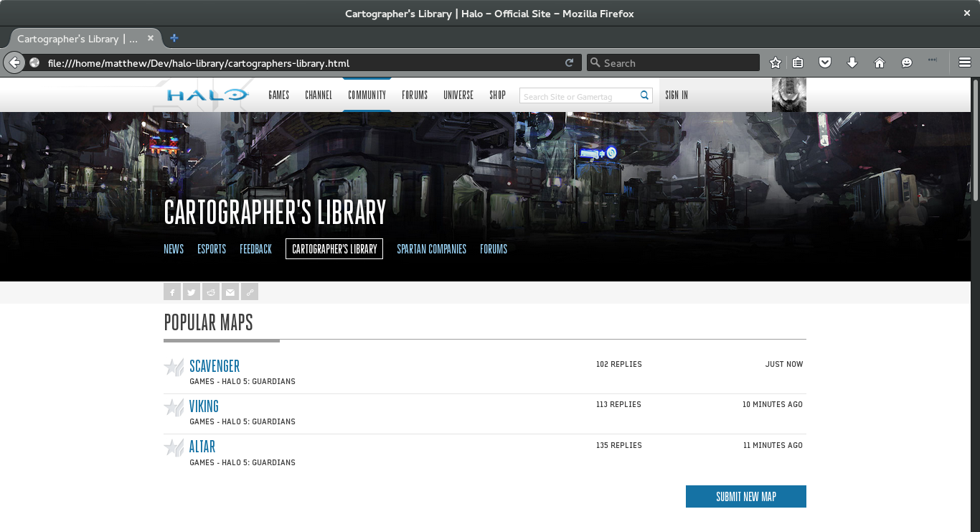Close the Firefox window
The height and width of the screenshot is (532, 980).
967,13
